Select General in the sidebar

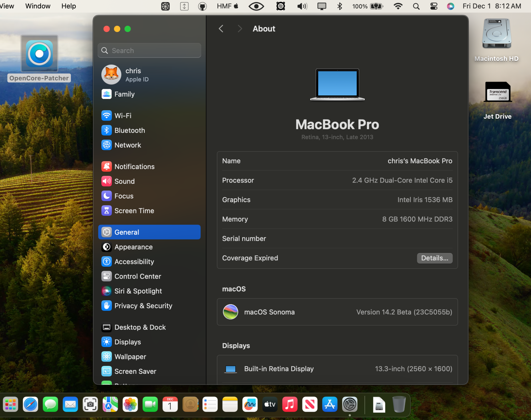click(x=149, y=232)
